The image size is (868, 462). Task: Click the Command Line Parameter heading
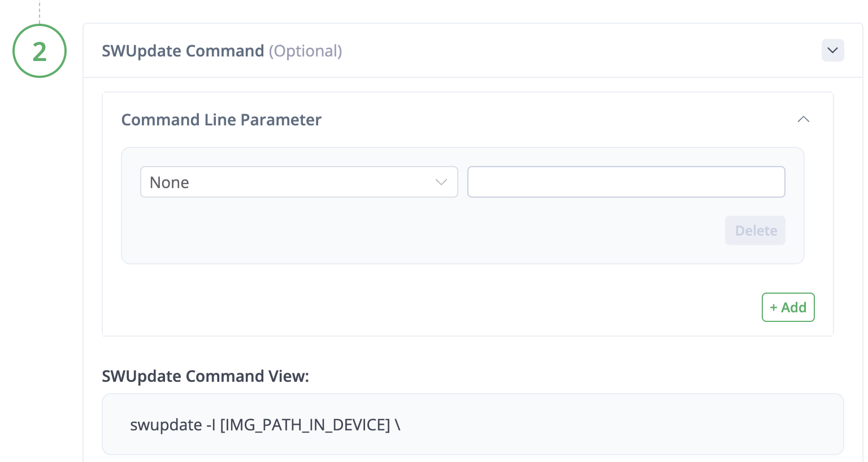point(221,120)
